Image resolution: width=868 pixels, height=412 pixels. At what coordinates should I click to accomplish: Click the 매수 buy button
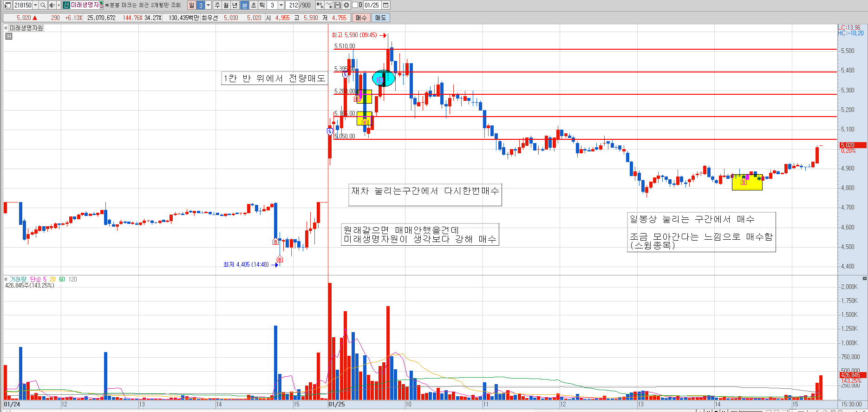coord(361,18)
